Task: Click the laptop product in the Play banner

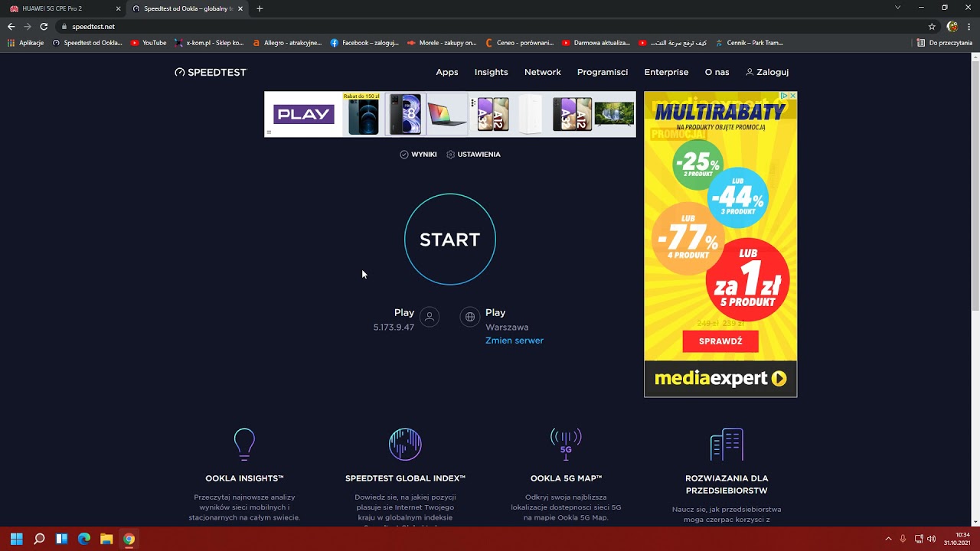Action: click(447, 114)
